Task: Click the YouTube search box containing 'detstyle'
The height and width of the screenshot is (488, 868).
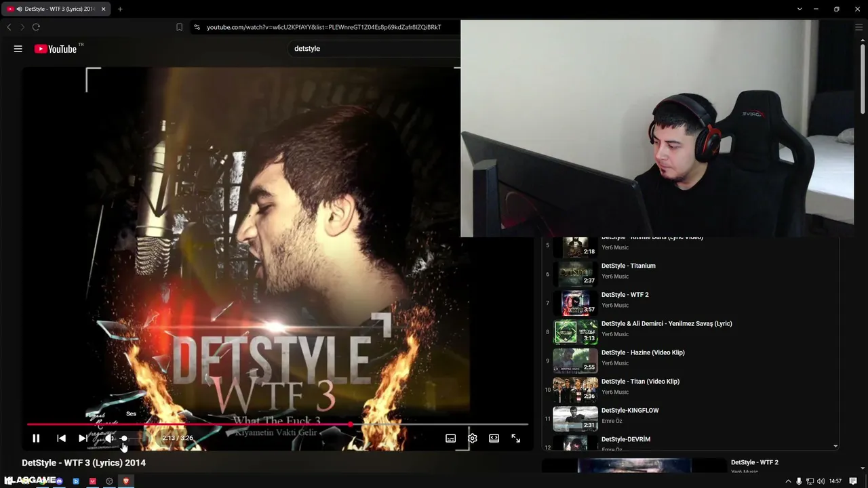Action: (x=375, y=49)
